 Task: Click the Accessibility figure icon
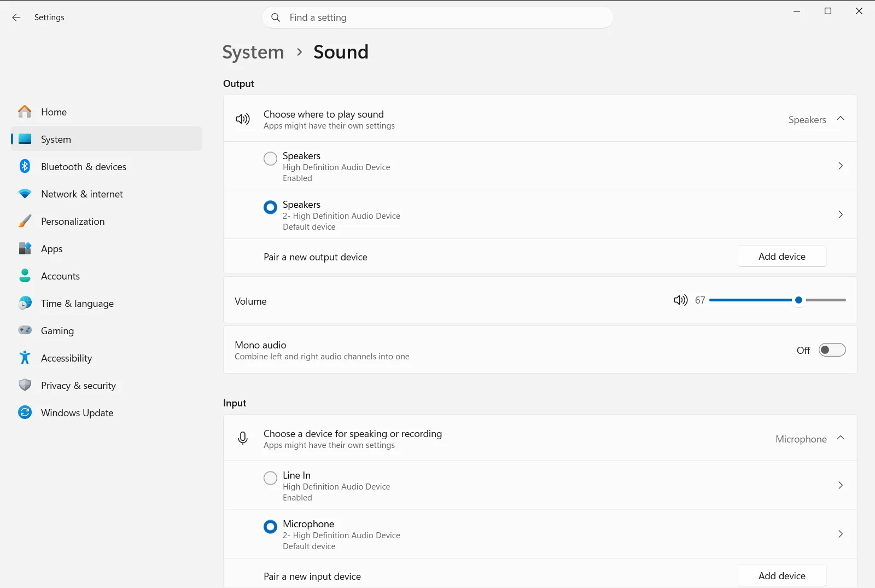click(x=25, y=358)
